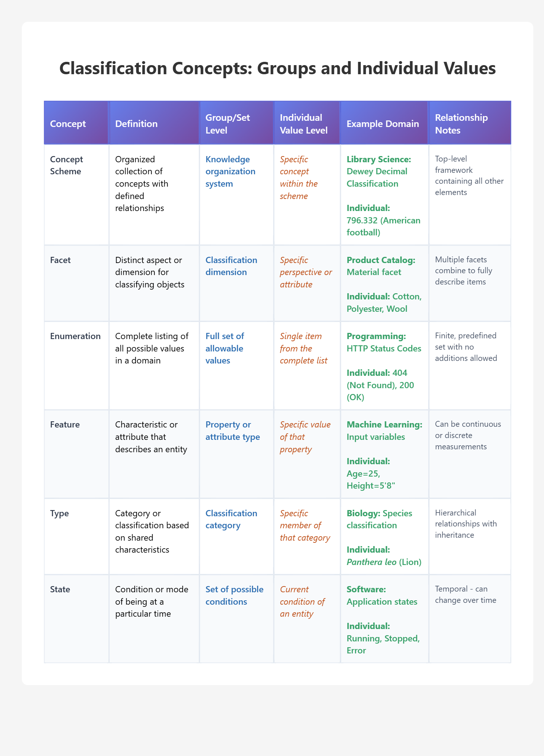Image resolution: width=544 pixels, height=756 pixels.
Task: Click the page title heading
Action: 277,68
